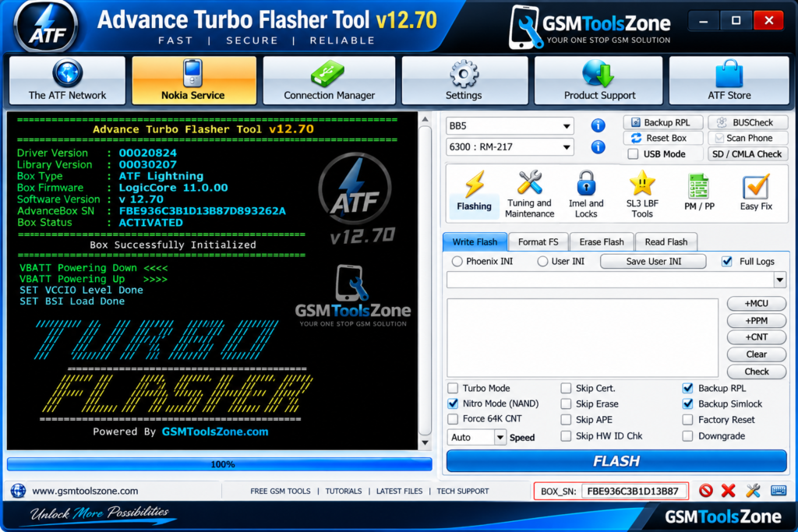Click the red stop circle icon

point(706,490)
